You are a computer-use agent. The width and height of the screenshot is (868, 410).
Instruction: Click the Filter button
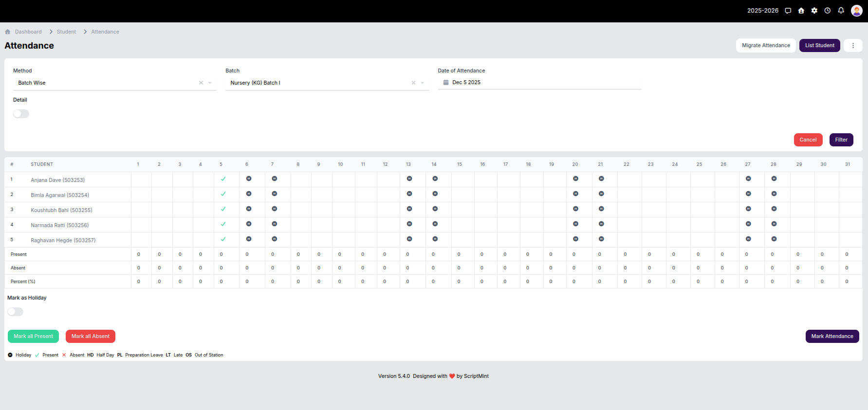point(841,140)
